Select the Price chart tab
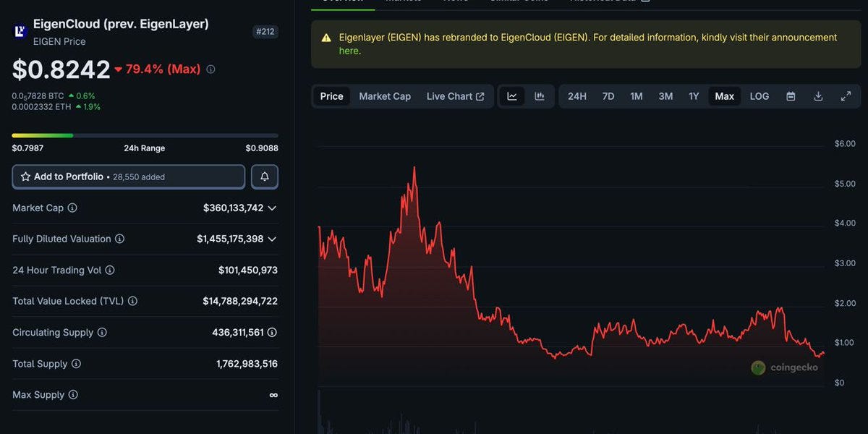This screenshot has width=868, height=434. click(331, 96)
